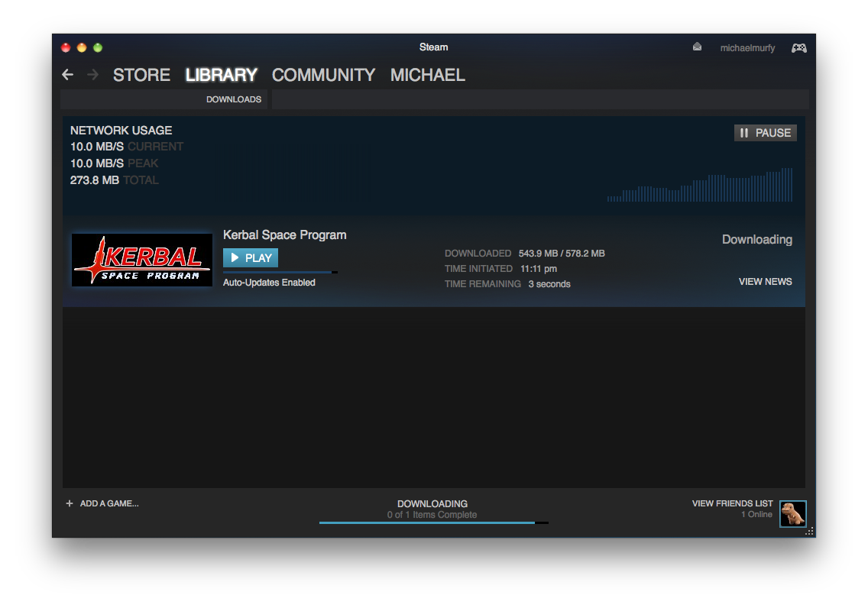Click the '3 seconds' time remaining value
Viewport: 868px width, 608px height.
549,284
